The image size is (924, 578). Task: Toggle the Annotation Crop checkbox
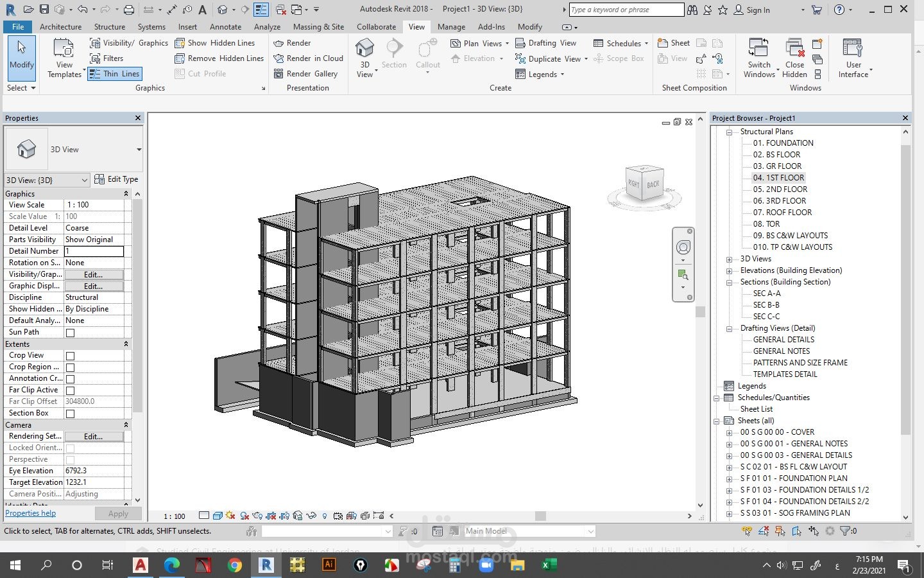coord(70,379)
